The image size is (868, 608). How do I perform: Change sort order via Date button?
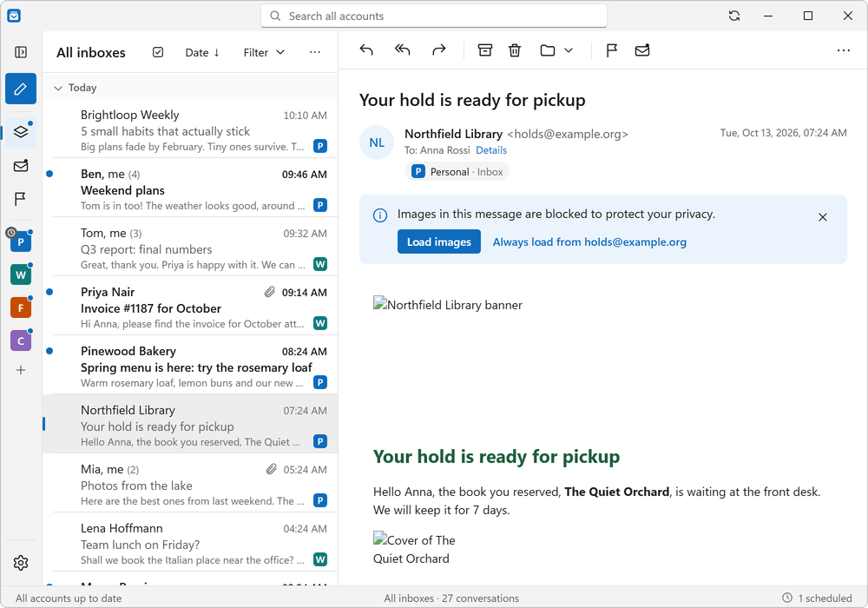pyautogui.click(x=202, y=52)
